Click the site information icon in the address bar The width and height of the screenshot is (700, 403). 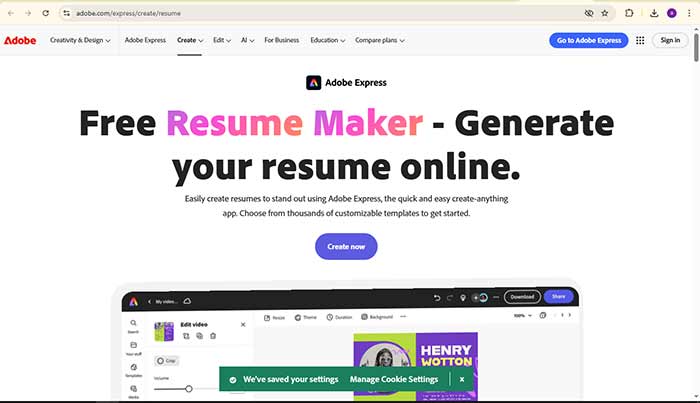67,13
